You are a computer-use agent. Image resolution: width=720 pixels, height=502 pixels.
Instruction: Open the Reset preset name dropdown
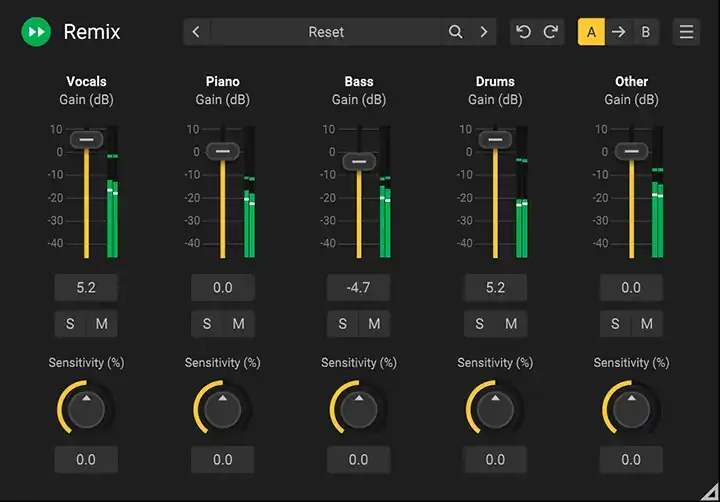(326, 32)
